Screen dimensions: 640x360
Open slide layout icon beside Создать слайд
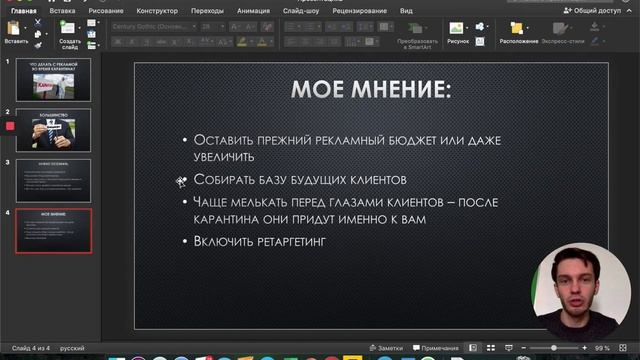[x=91, y=23]
